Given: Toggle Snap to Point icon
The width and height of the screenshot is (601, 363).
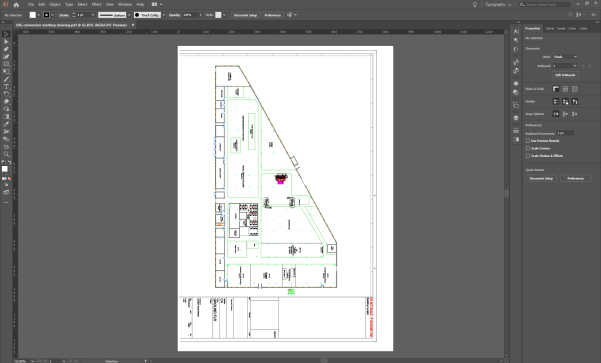Looking at the screenshot, I should 556,114.
